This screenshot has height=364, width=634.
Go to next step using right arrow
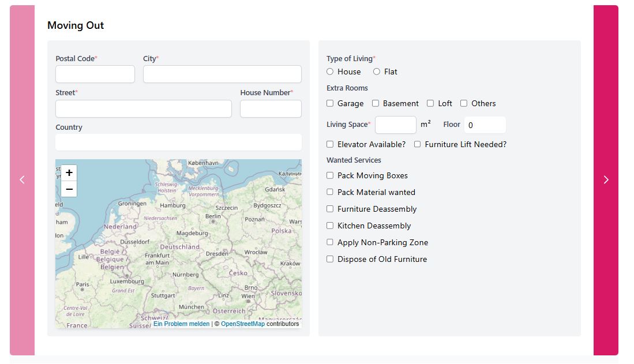(x=606, y=180)
